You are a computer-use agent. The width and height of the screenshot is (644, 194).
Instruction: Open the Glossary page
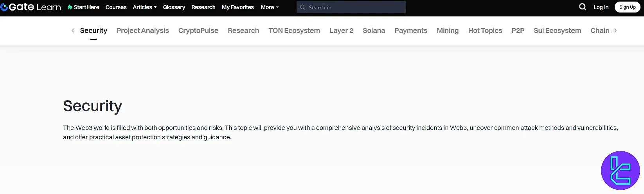(174, 7)
